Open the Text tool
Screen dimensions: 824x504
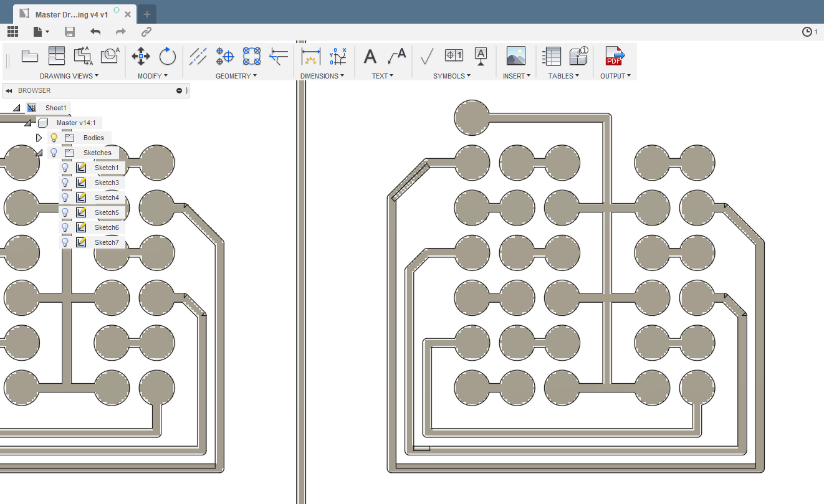[370, 56]
